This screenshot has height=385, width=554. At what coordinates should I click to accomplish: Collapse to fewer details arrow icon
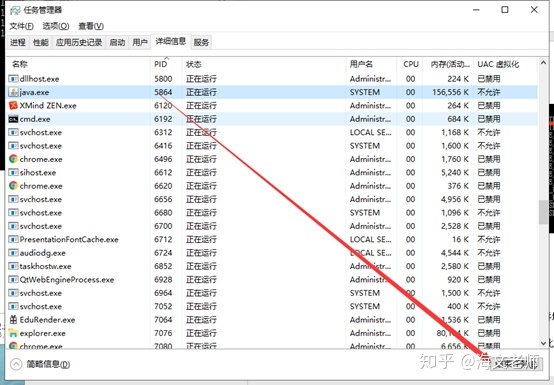[16, 364]
